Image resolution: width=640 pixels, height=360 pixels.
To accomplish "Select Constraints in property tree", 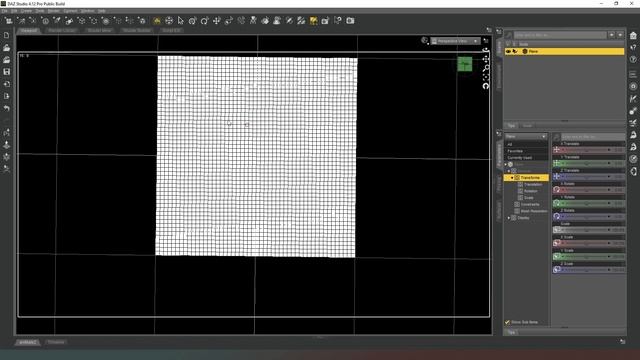I will point(530,204).
